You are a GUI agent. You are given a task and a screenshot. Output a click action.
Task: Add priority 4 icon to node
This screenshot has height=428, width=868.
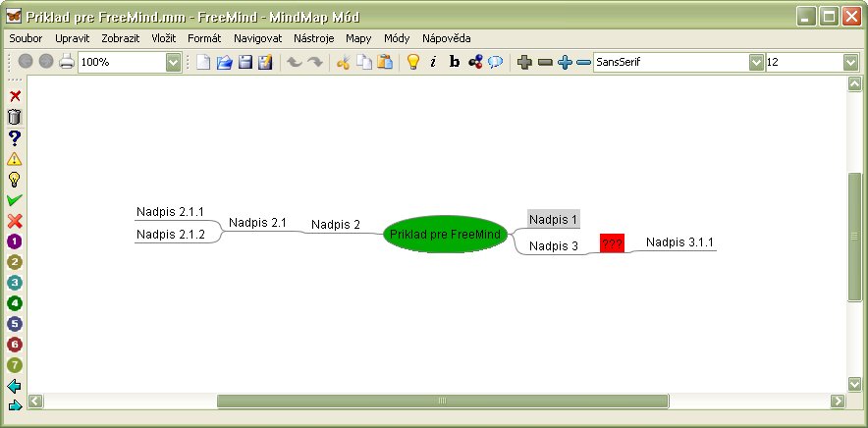15,303
